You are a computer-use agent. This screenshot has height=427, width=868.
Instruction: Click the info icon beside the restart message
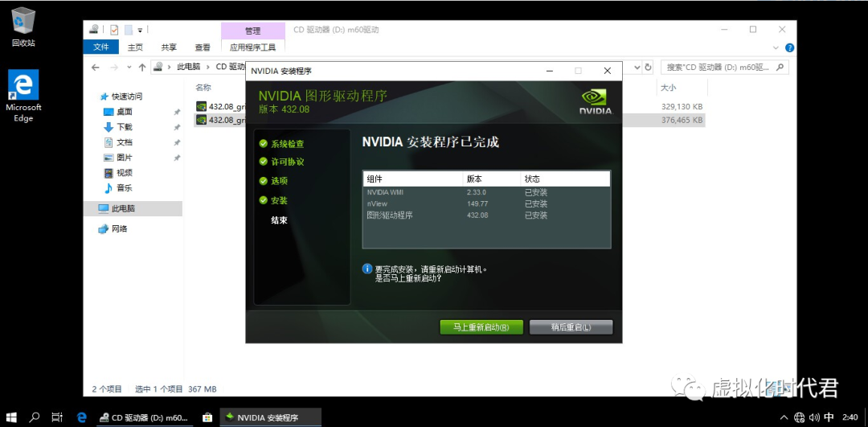(367, 269)
